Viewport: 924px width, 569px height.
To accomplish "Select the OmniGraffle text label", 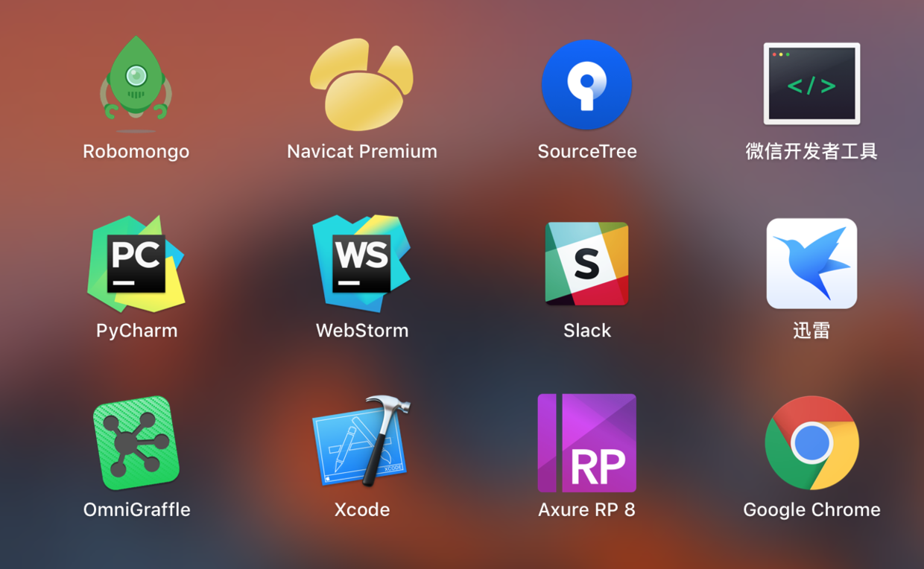I will pos(136,510).
